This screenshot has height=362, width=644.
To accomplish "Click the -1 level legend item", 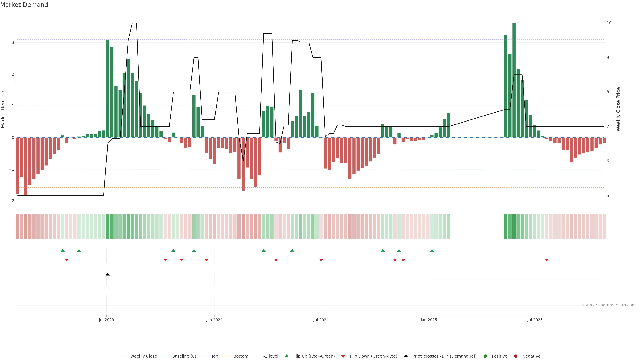I will point(271,356).
